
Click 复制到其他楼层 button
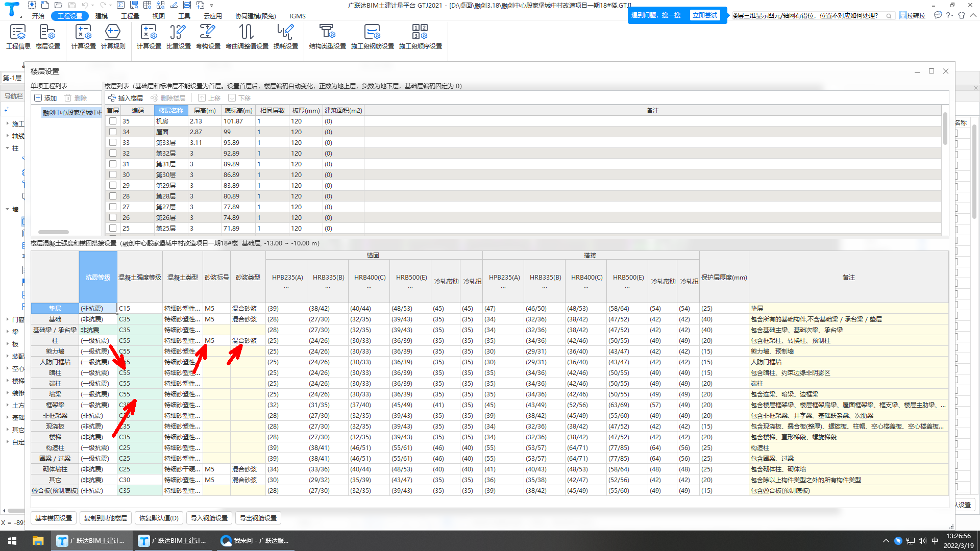106,518
